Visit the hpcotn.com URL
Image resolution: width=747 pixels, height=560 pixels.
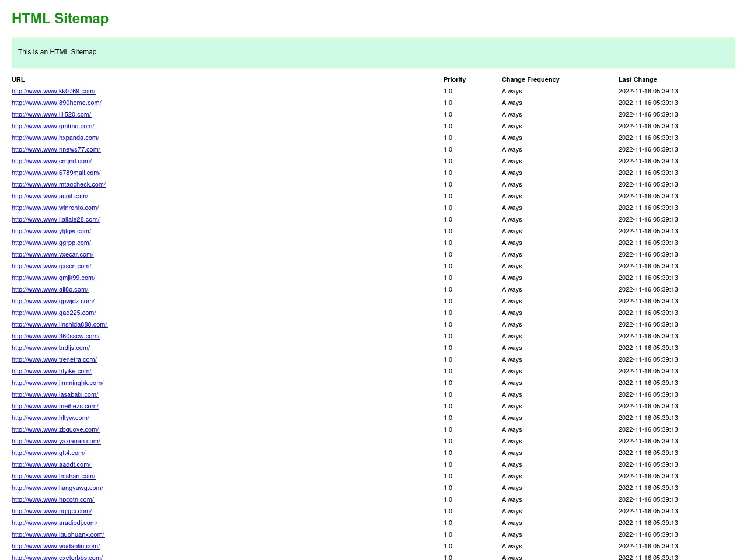click(x=53, y=499)
